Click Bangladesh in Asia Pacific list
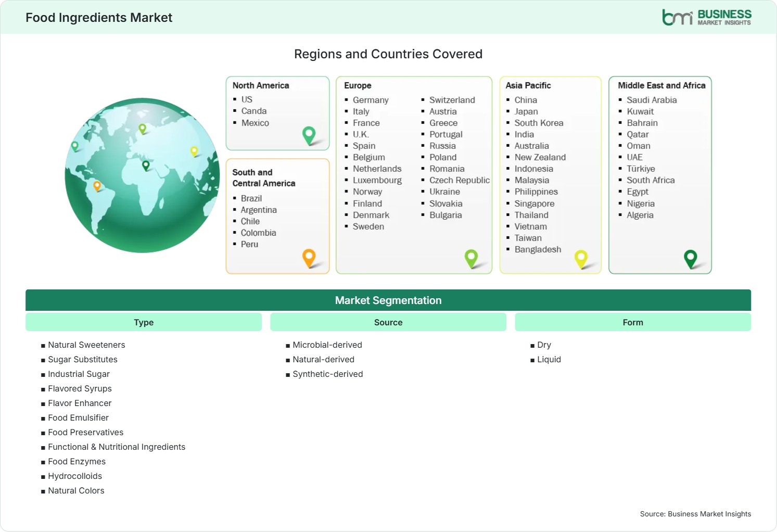Screen dimensions: 777x532 click(x=538, y=249)
